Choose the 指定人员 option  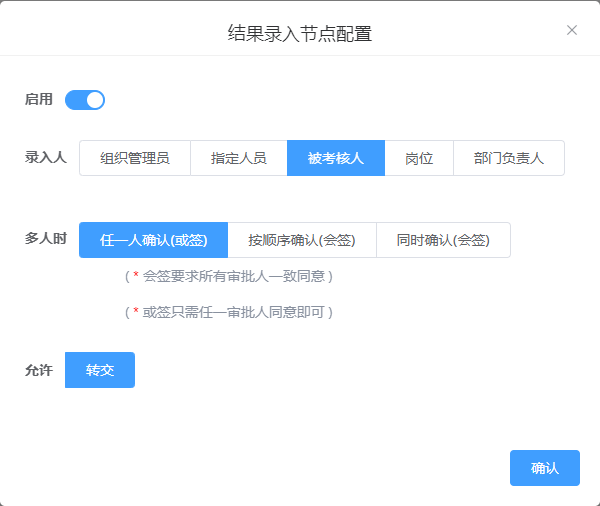coord(239,158)
